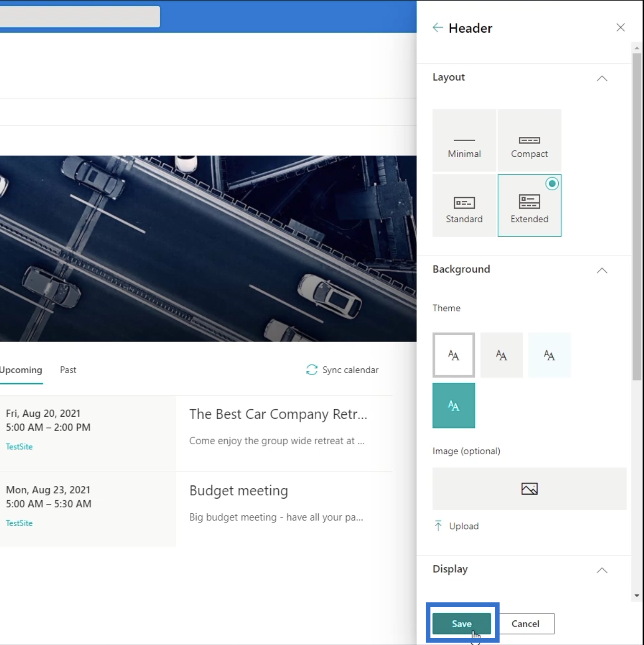Image resolution: width=644 pixels, height=645 pixels.
Task: Choose the white theme background swatch
Action: point(454,355)
